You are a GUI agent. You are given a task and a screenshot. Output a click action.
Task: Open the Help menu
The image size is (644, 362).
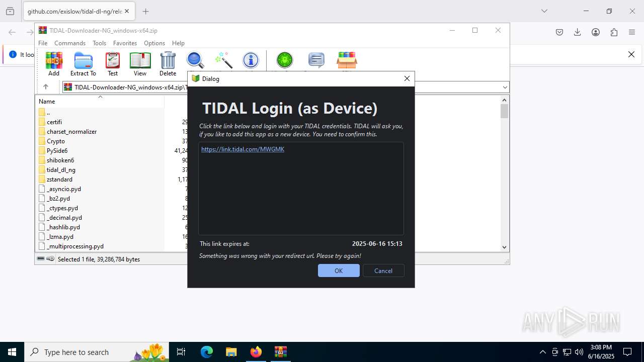point(178,43)
